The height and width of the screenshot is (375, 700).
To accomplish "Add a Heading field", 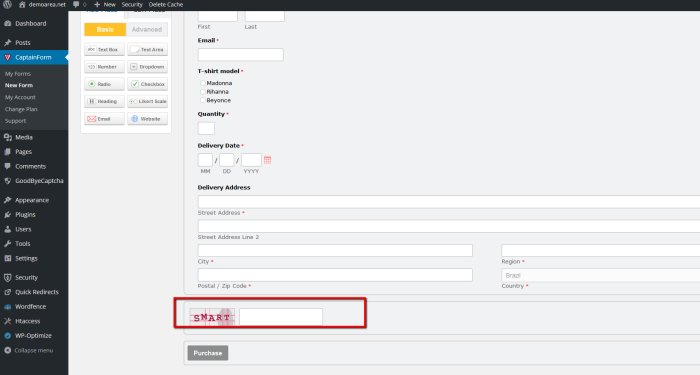I will (104, 101).
